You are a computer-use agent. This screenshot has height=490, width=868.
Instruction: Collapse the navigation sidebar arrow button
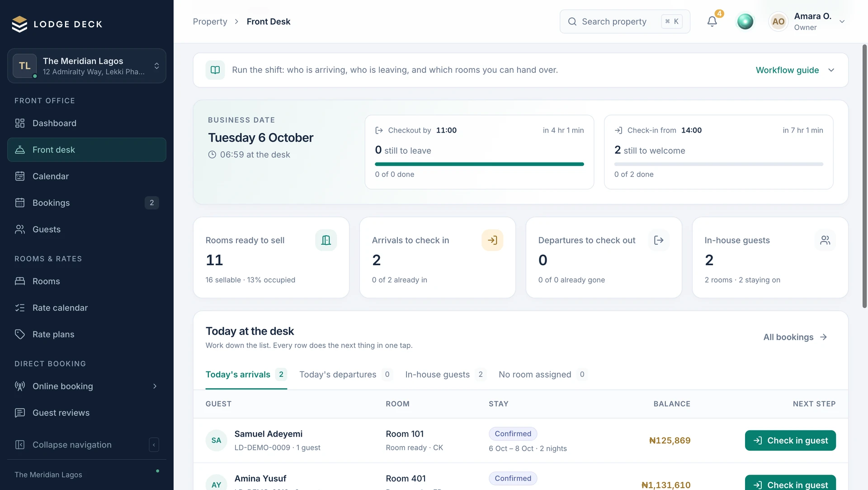[x=154, y=445]
